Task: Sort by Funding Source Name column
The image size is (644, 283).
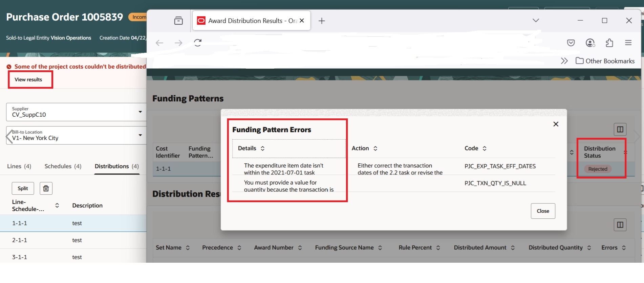Action: tap(380, 248)
